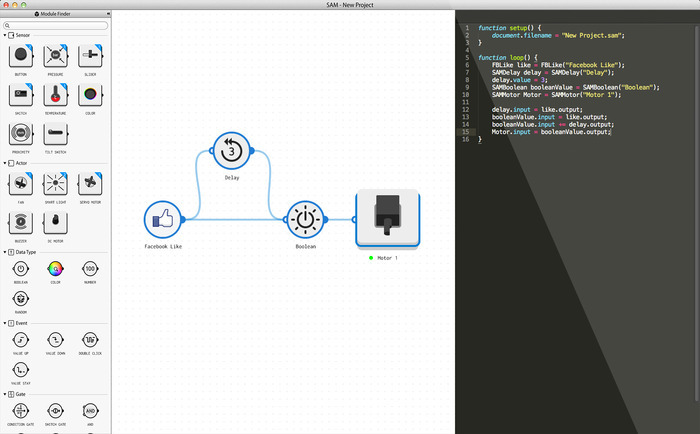The height and width of the screenshot is (434, 700).
Task: Select the Servo Motor actor module
Action: (90, 183)
